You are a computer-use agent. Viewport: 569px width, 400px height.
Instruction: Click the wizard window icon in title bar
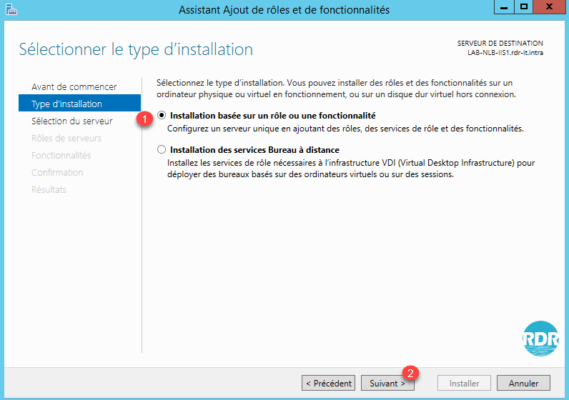click(x=11, y=9)
